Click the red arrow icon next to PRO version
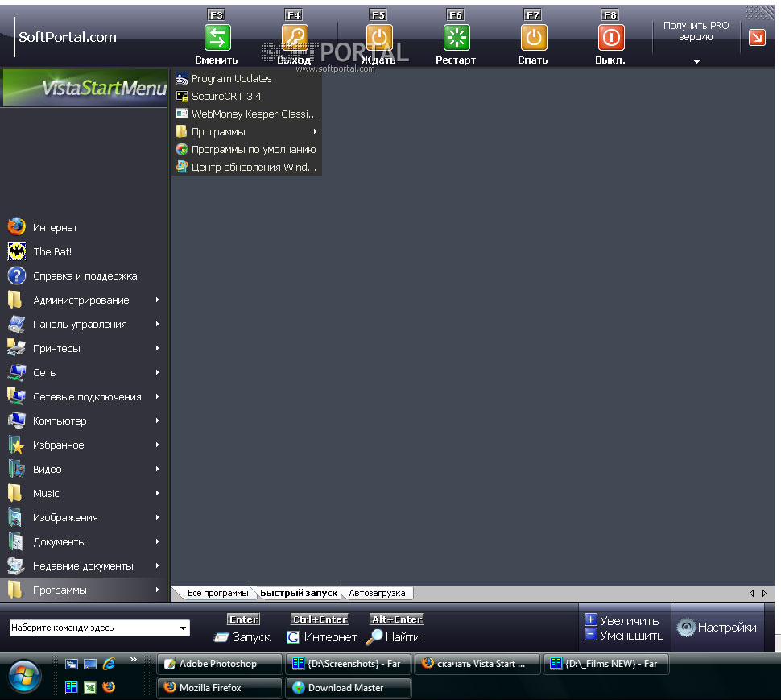The image size is (781, 700). click(757, 37)
